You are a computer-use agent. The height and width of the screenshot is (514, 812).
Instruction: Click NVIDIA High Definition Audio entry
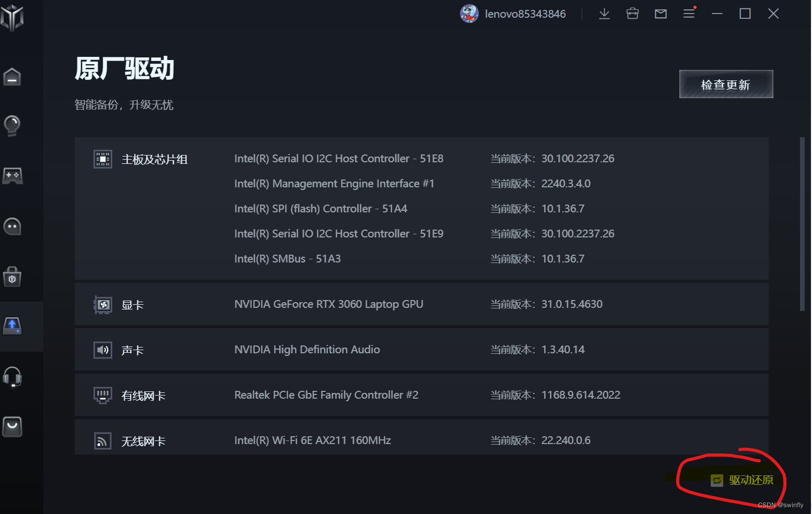307,350
